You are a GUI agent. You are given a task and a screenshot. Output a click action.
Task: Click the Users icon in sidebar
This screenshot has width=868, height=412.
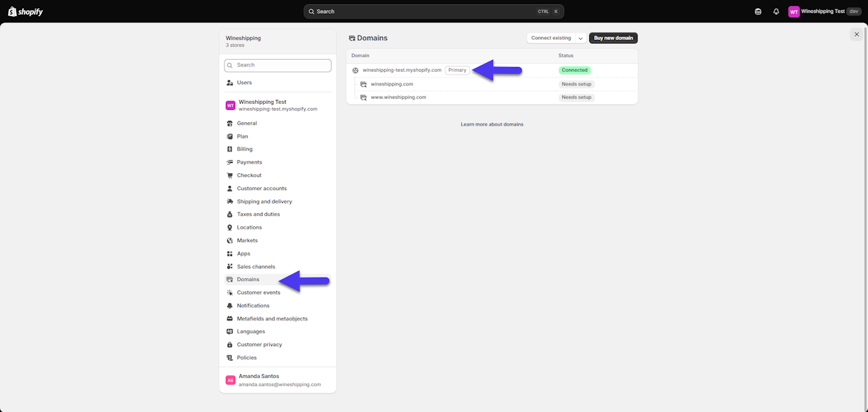(x=230, y=83)
